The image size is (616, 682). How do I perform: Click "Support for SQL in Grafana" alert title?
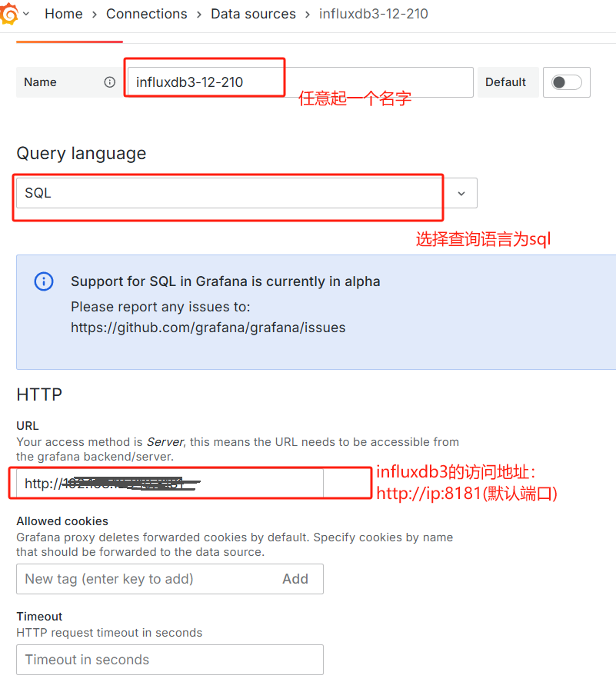tap(225, 281)
